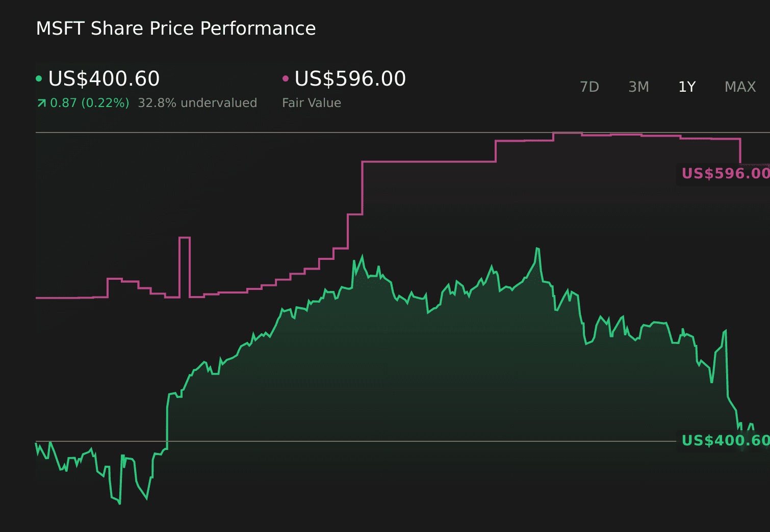Click the horizontal reference line at US$400.60 level
Screen dimensions: 770x532
357,441
